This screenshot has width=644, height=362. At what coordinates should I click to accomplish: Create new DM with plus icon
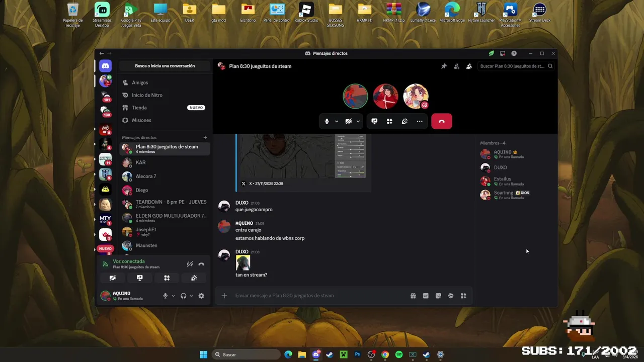pyautogui.click(x=205, y=137)
